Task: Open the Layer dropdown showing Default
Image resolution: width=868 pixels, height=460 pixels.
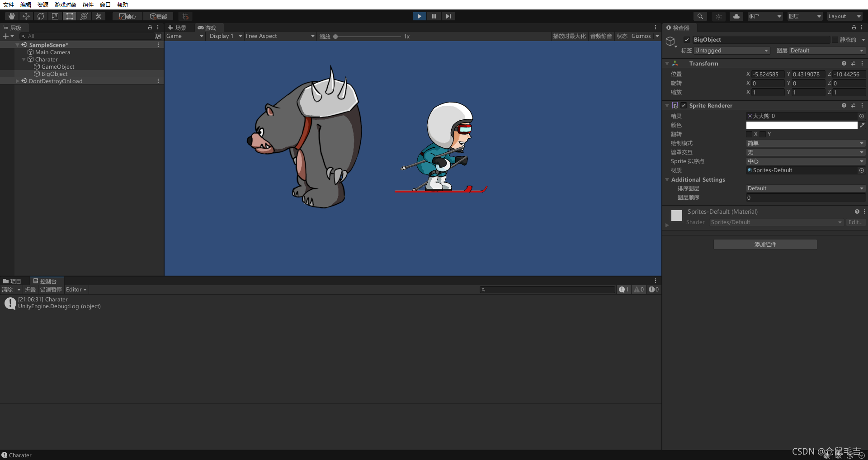Action: coord(827,51)
